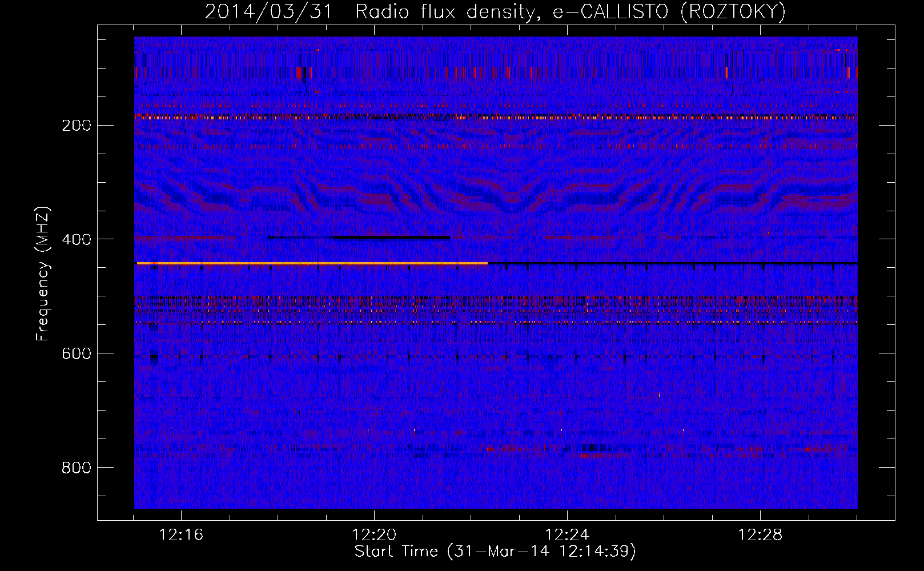Click the 600 frequency tick label
This screenshot has width=924, height=571.
(x=77, y=354)
